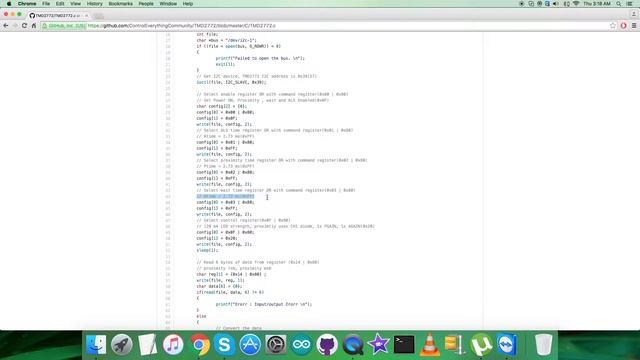The width and height of the screenshot is (640, 360).
Task: Click the printf "Input/output Error" line
Action: click(x=264, y=304)
